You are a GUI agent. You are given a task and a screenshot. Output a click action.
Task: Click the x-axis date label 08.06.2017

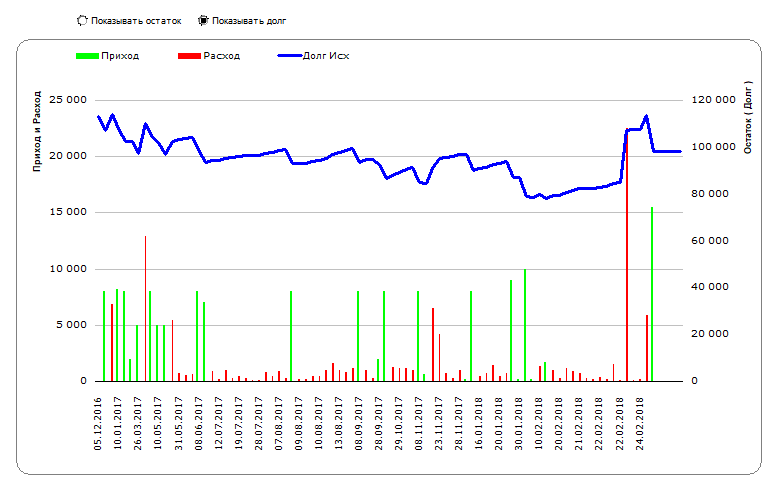(198, 424)
